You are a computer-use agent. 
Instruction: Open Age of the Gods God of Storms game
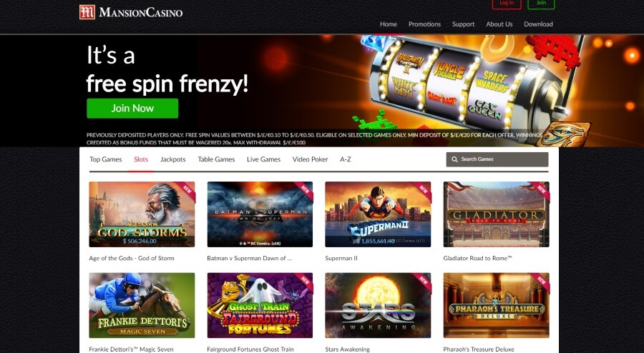142,214
